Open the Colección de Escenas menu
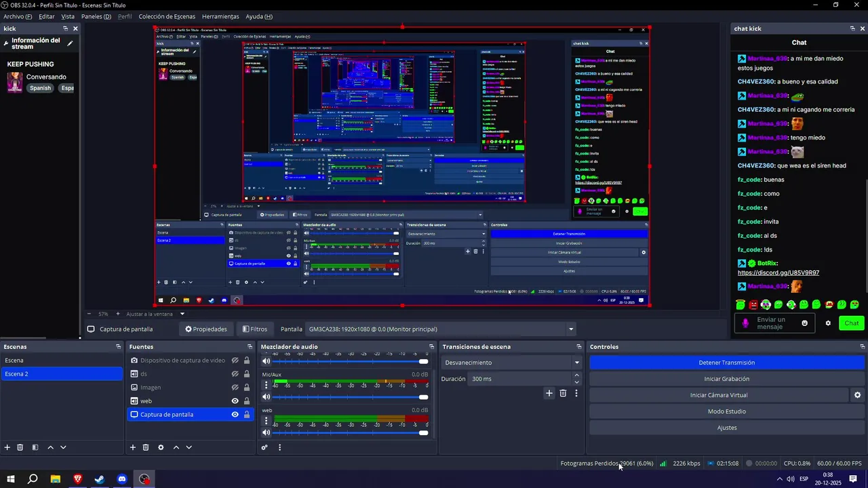 point(167,16)
